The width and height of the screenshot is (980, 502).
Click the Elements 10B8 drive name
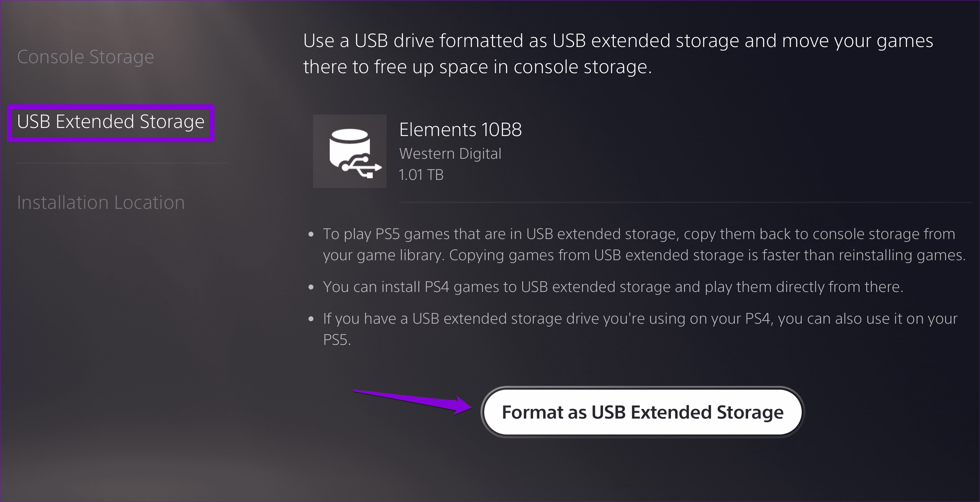(461, 129)
